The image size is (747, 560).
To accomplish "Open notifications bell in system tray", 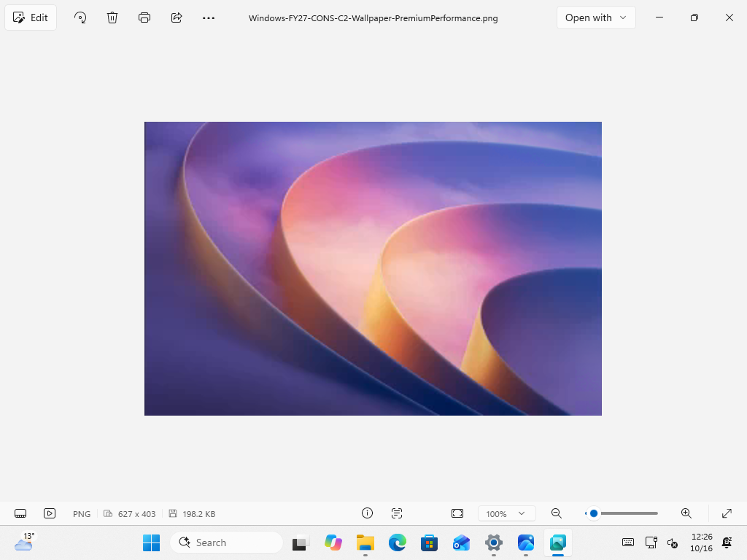I will 727,542.
